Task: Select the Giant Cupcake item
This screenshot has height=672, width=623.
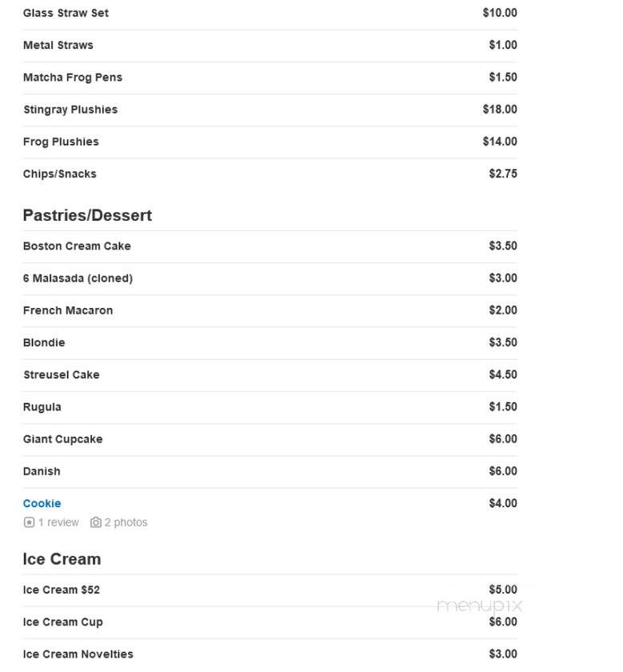Action: point(63,439)
